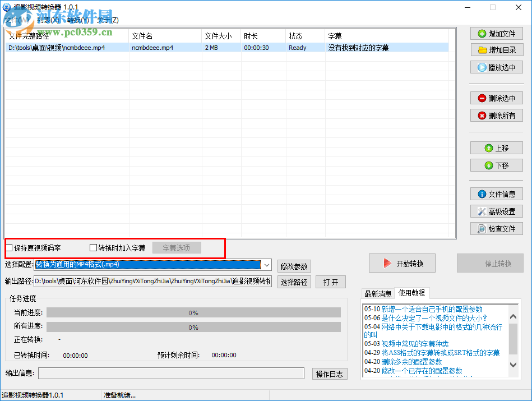Click the tutorial list scroll down arrow
The image size is (532, 401).
514,365
